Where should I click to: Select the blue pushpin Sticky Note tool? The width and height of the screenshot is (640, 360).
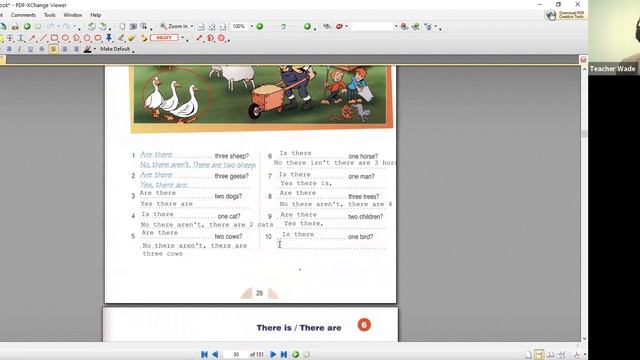(109, 38)
